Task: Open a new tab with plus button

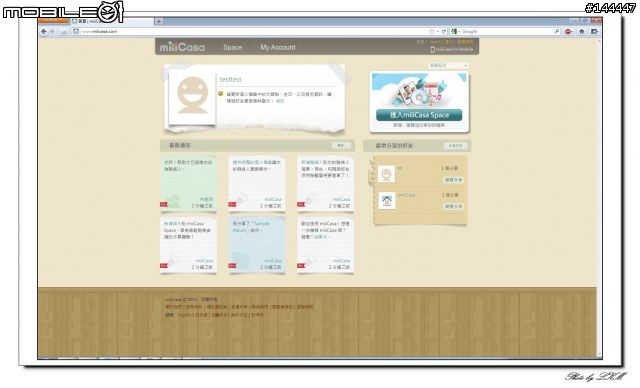Action: coord(159,21)
